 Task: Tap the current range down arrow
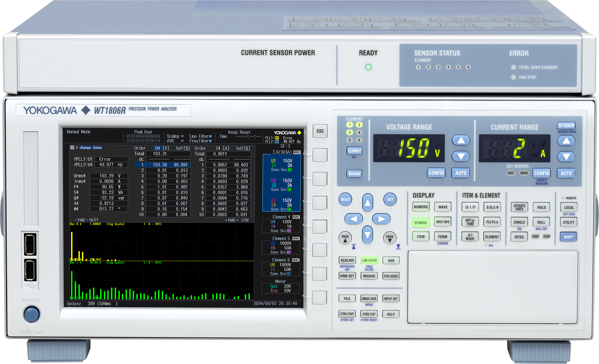(x=566, y=157)
